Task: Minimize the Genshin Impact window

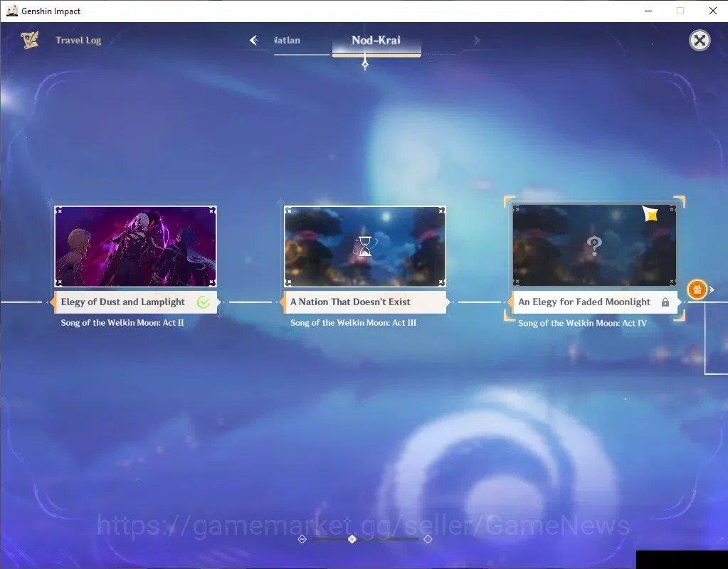Action: [648, 11]
